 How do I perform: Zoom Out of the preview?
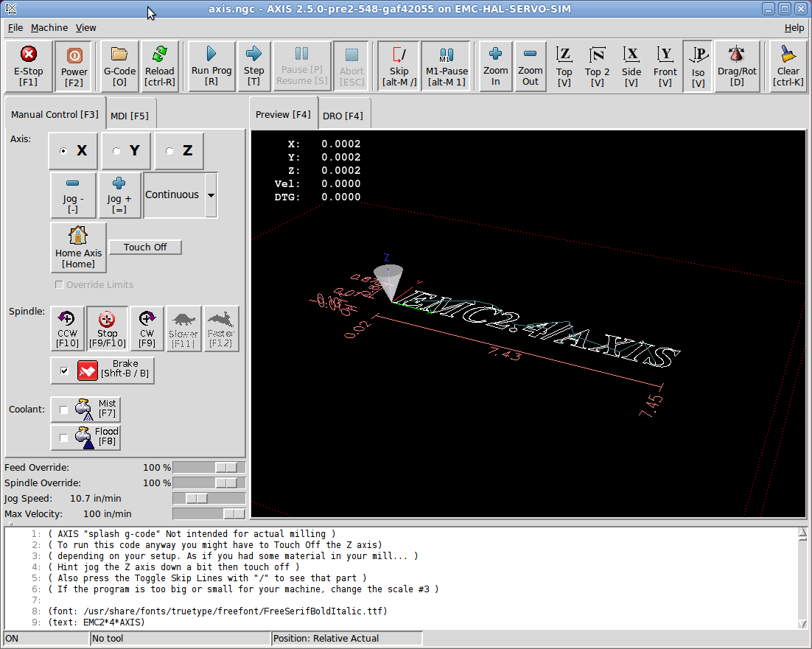(x=531, y=66)
